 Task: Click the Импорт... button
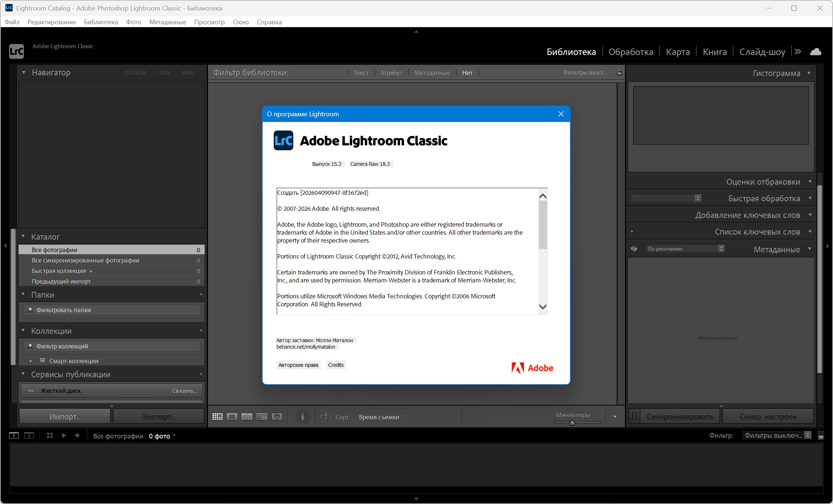click(x=65, y=417)
